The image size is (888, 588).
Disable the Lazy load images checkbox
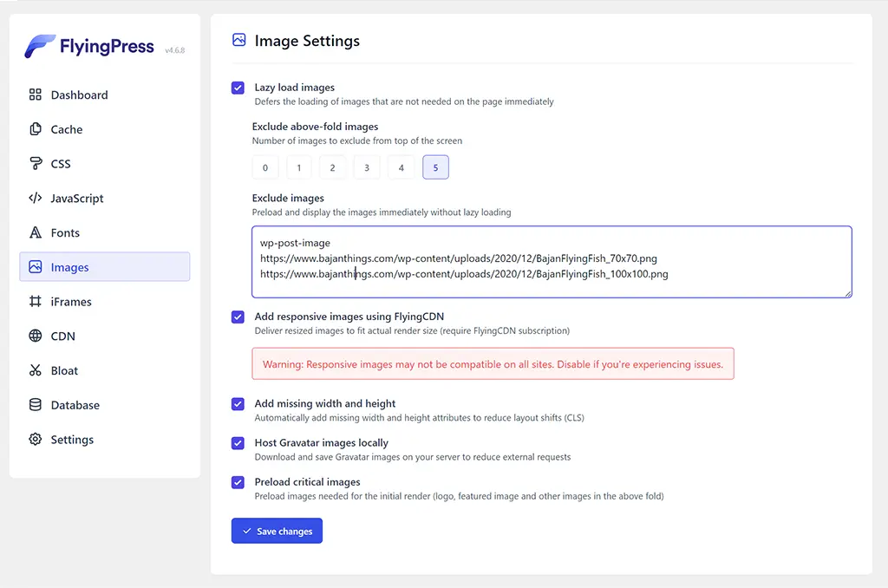click(x=238, y=88)
